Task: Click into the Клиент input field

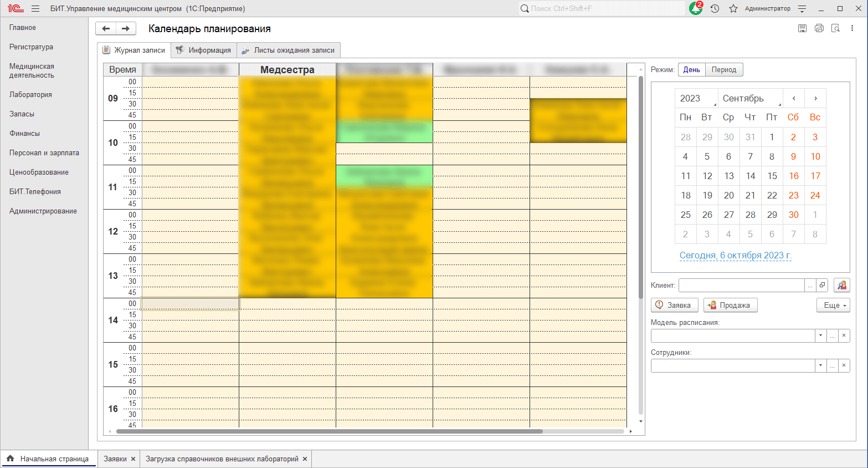Action: pos(741,285)
